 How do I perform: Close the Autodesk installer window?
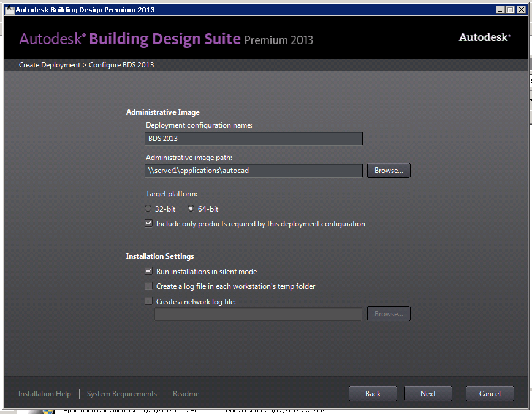coord(521,10)
